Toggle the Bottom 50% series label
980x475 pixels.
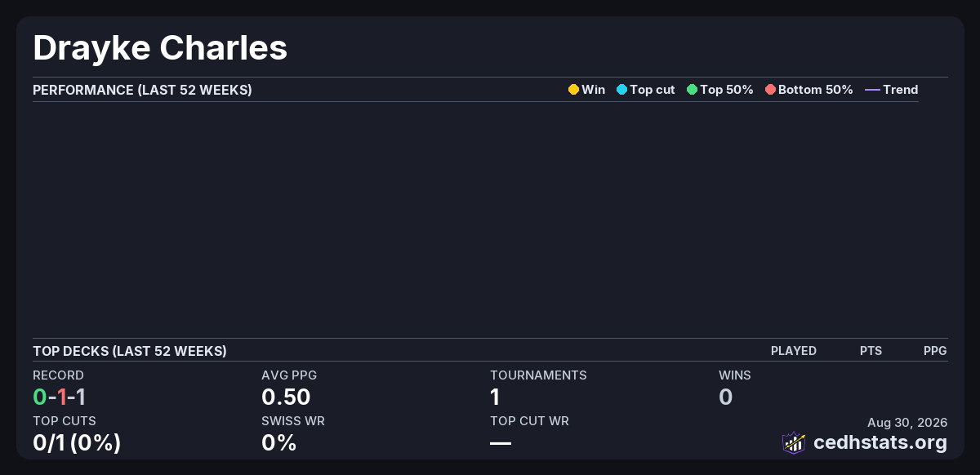[816, 90]
